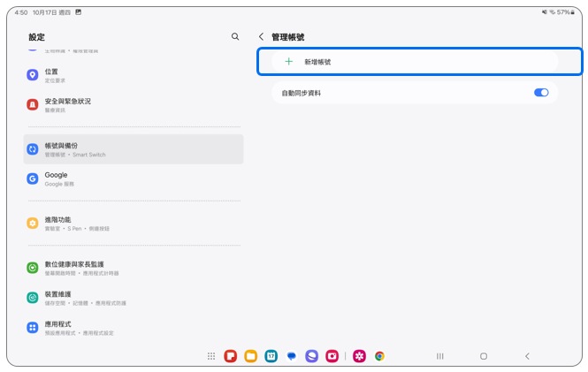Screen dimensions: 588x372
Task: Launch the red Samsung Notes app
Action: click(230, 356)
